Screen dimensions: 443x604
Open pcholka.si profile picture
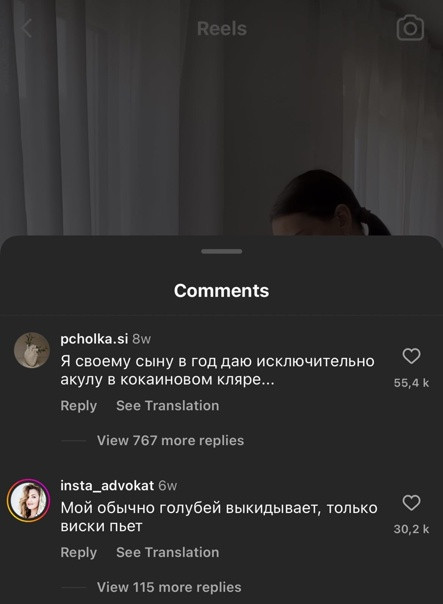32,350
